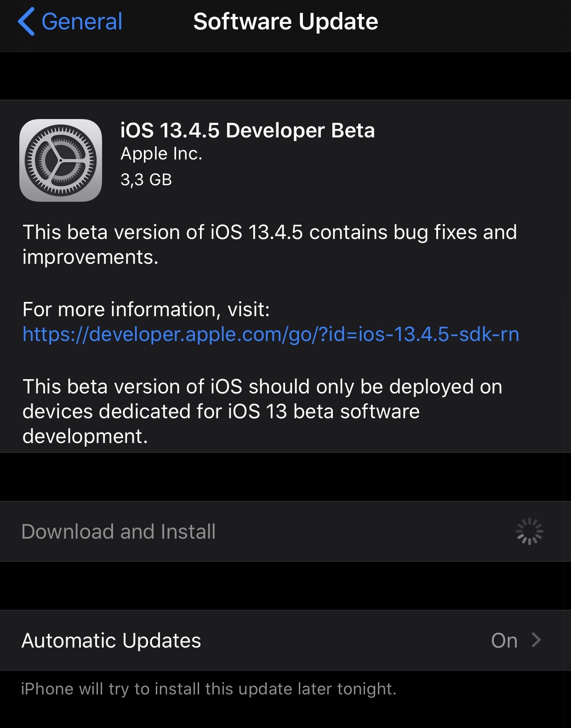571x728 pixels.
Task: Tap the word 'development.' ending the warning
Action: 85,436
